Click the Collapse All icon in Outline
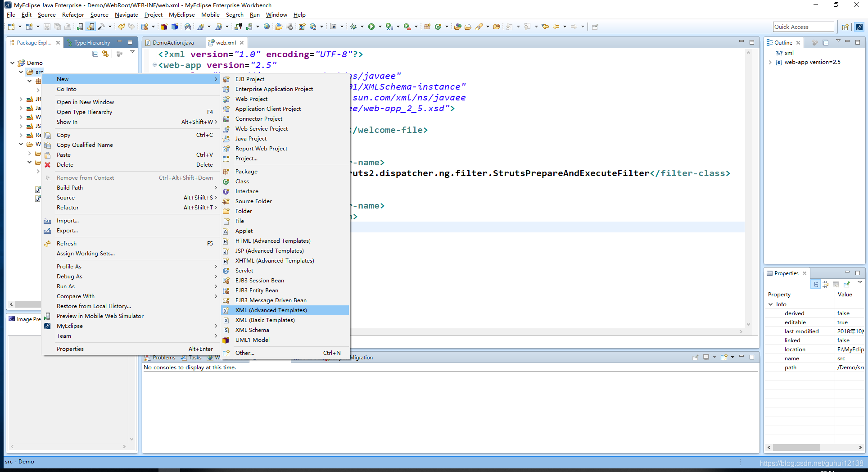 826,43
